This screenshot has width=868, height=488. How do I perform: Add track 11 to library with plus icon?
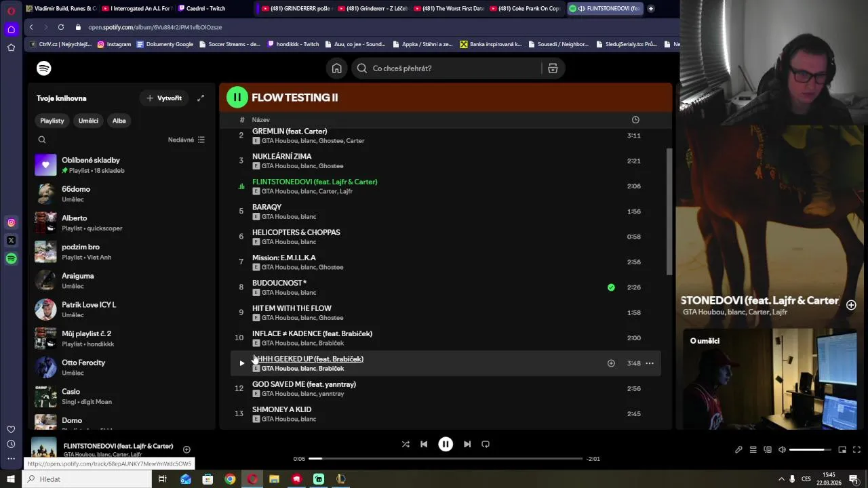tap(611, 363)
